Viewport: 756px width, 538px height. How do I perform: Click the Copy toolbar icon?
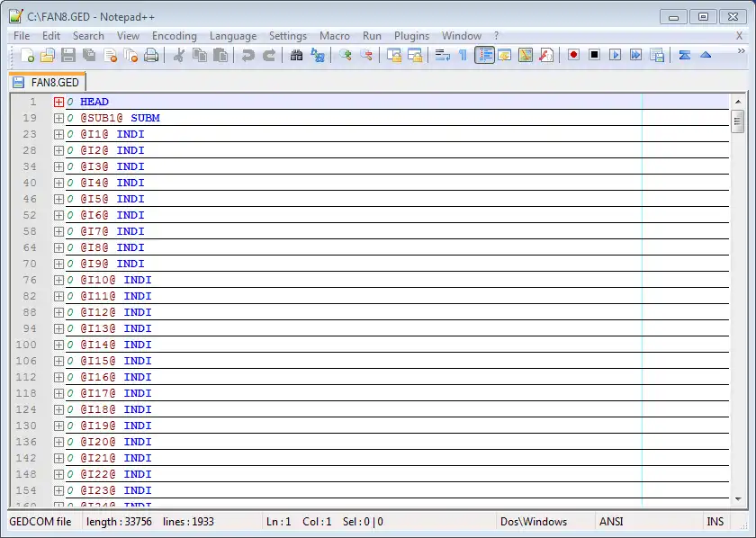coord(200,56)
